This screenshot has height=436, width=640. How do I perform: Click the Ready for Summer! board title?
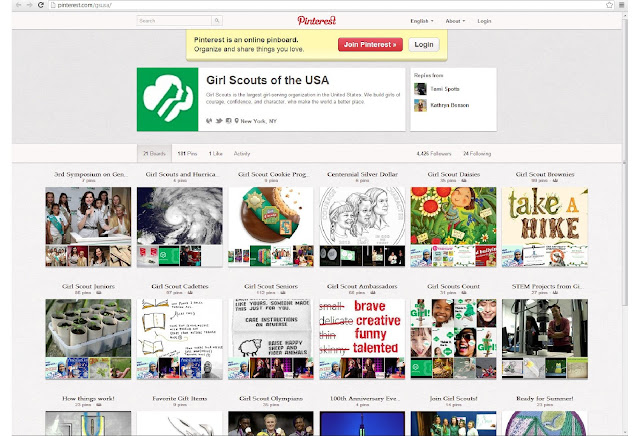pyautogui.click(x=545, y=398)
